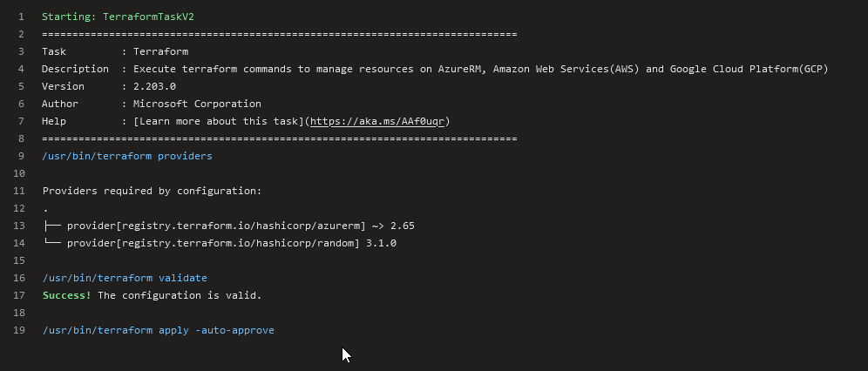Viewport: 868px width, 371px height.
Task: Click the hashicorp/random provider entry line
Action: coord(220,243)
